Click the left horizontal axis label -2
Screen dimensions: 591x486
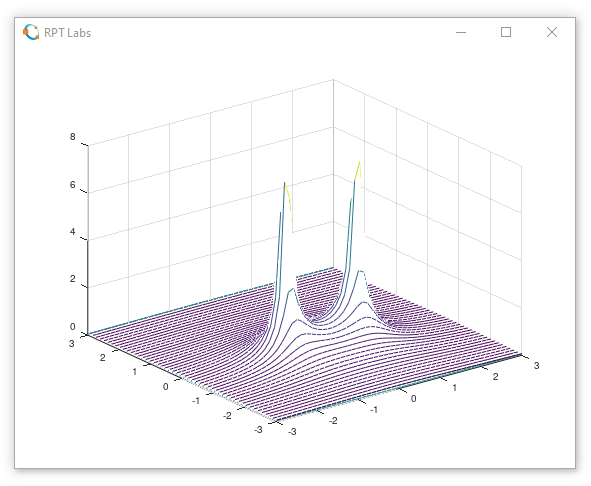227,415
